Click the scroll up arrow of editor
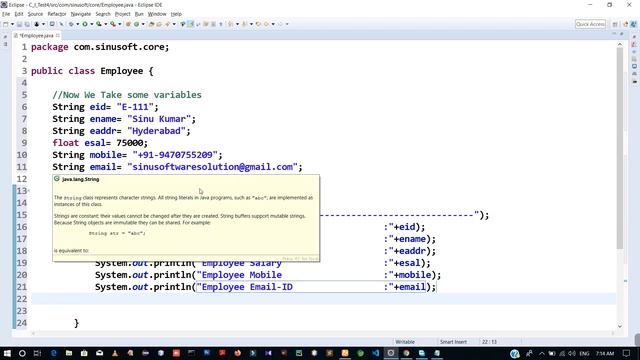640x360 pixels. [x=620, y=44]
